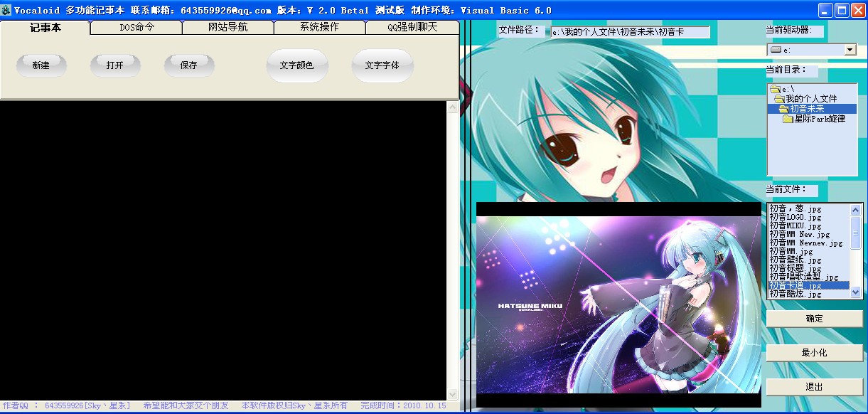Screen dimensions: 868x414
Task: Click the notepad scroll-down arrow
Action: 453,394
